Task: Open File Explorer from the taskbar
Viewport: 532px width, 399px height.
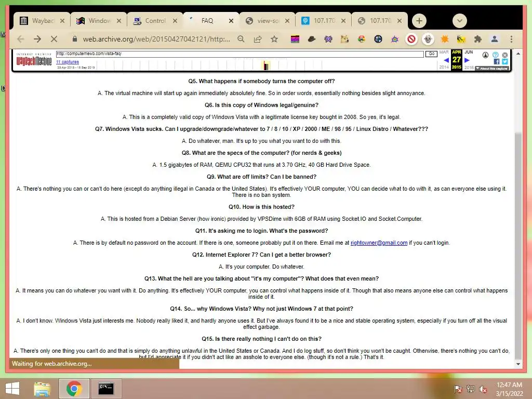Action: click(x=42, y=389)
